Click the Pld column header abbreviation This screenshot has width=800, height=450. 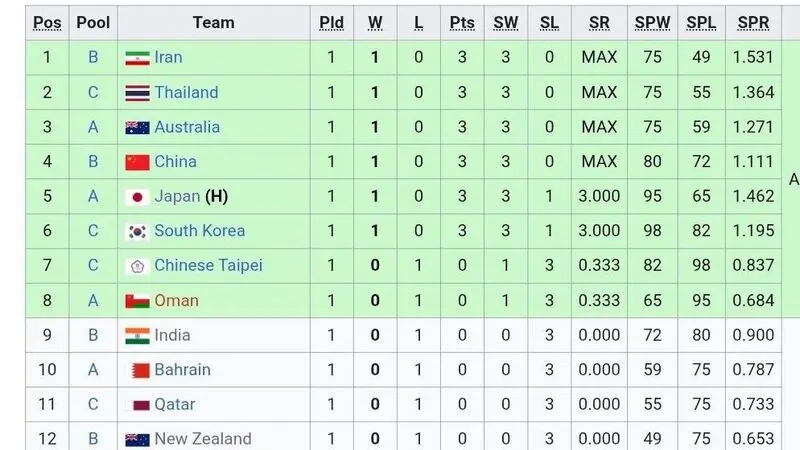coord(332,23)
